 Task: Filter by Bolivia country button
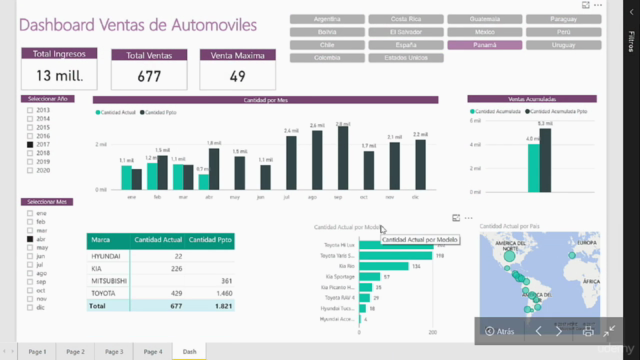coord(327,32)
